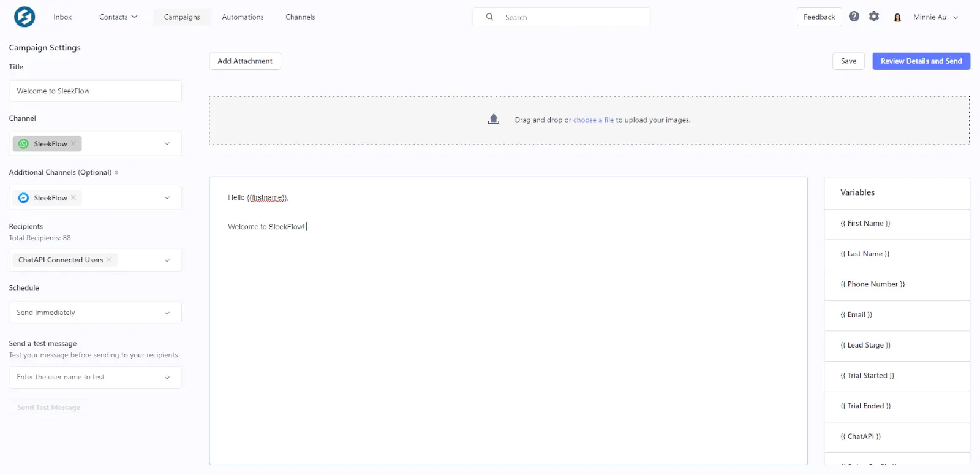Click the WhatsApp icon in Channel tag
Image resolution: width=980 pixels, height=475 pixels.
point(24,144)
